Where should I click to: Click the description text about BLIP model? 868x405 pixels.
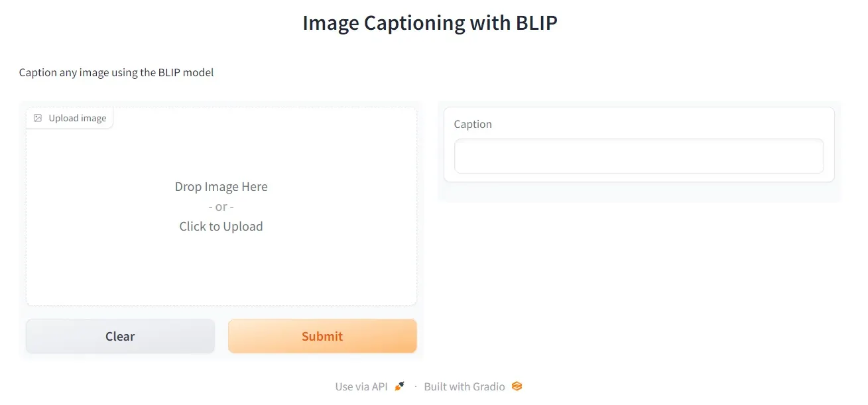[x=117, y=73]
